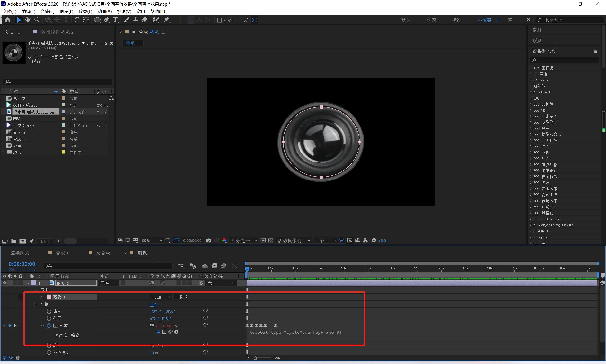Open the 8 bpc color depth button

pyautogui.click(x=45, y=241)
